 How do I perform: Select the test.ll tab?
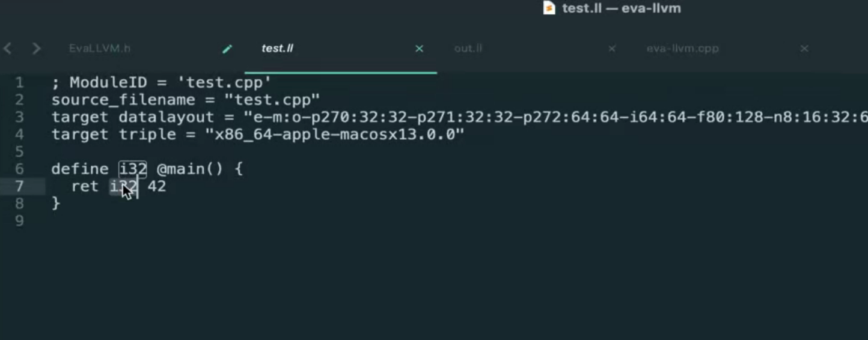click(278, 49)
